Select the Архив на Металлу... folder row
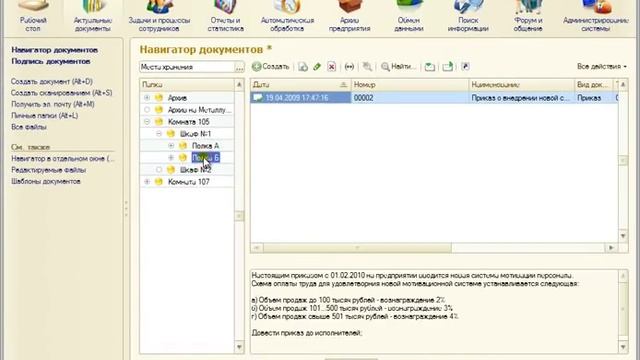The height and width of the screenshot is (360, 640). click(x=187, y=110)
